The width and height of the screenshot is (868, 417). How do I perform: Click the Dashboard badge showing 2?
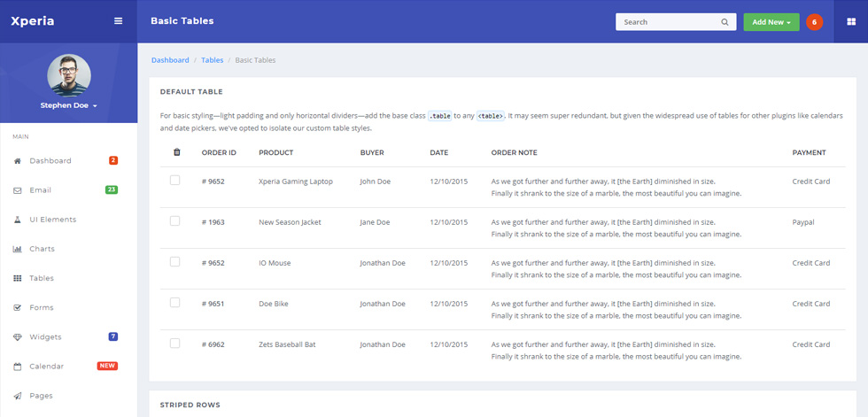click(x=113, y=160)
